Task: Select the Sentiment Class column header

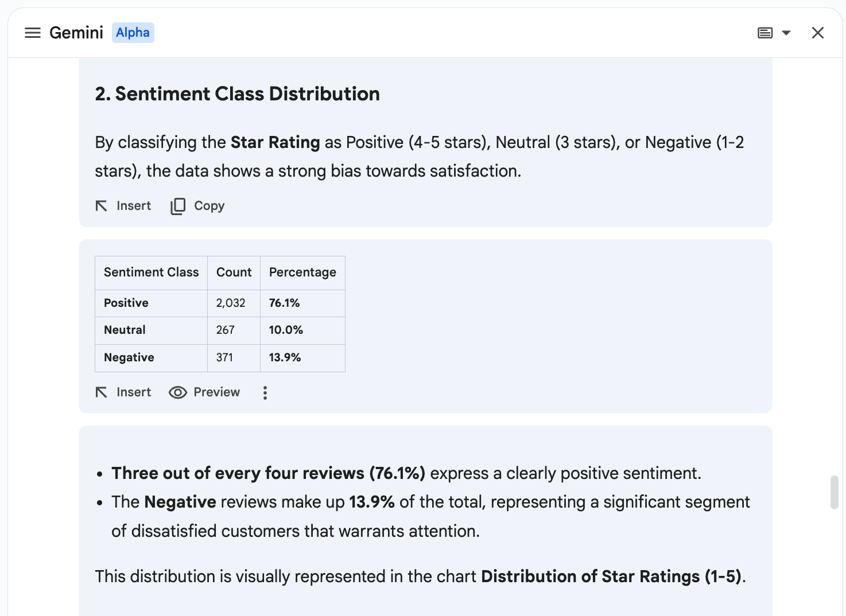Action: pyautogui.click(x=151, y=272)
